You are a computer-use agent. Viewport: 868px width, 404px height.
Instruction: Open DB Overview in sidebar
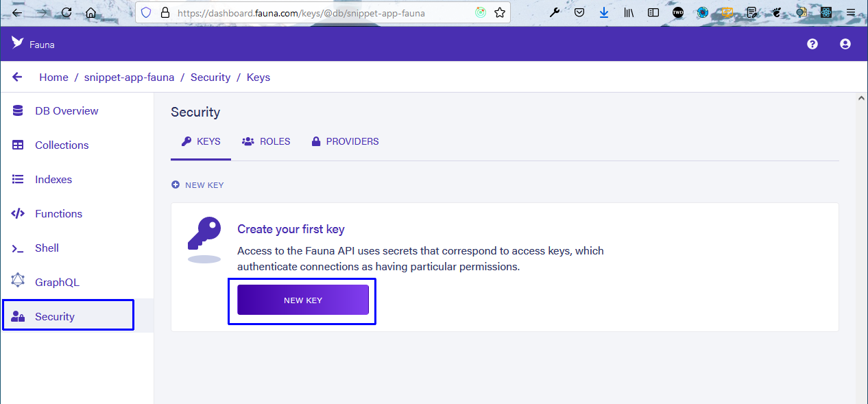[77, 111]
